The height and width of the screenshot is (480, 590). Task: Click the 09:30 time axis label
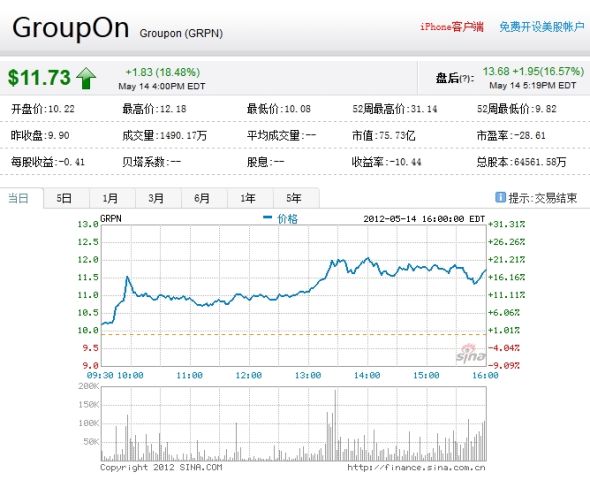100,375
